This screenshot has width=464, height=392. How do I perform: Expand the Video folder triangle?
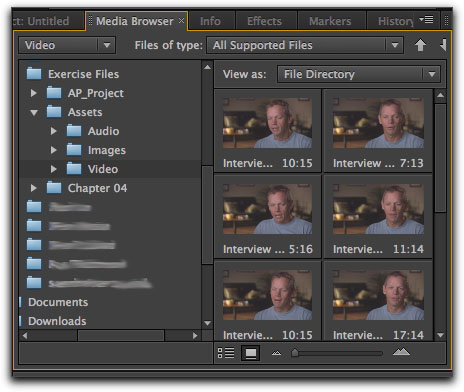[x=54, y=169]
